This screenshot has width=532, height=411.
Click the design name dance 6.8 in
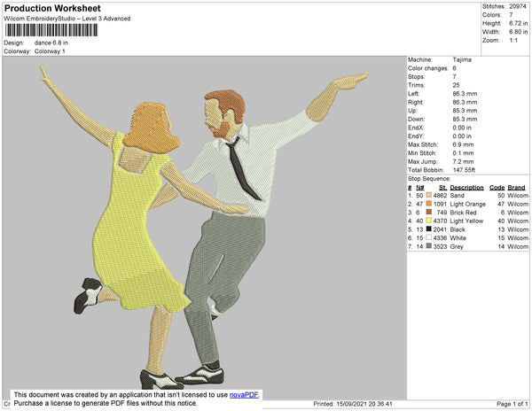tap(51, 43)
